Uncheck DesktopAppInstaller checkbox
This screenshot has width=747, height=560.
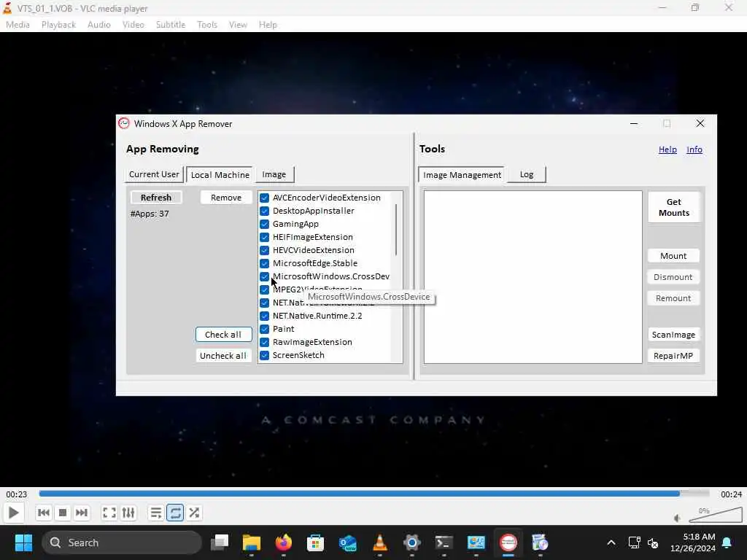(x=264, y=211)
